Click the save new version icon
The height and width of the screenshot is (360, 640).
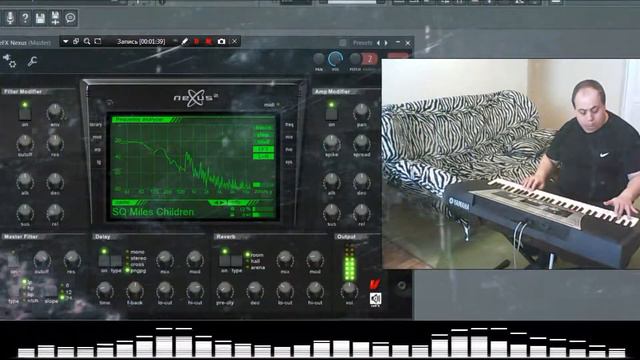55,18
